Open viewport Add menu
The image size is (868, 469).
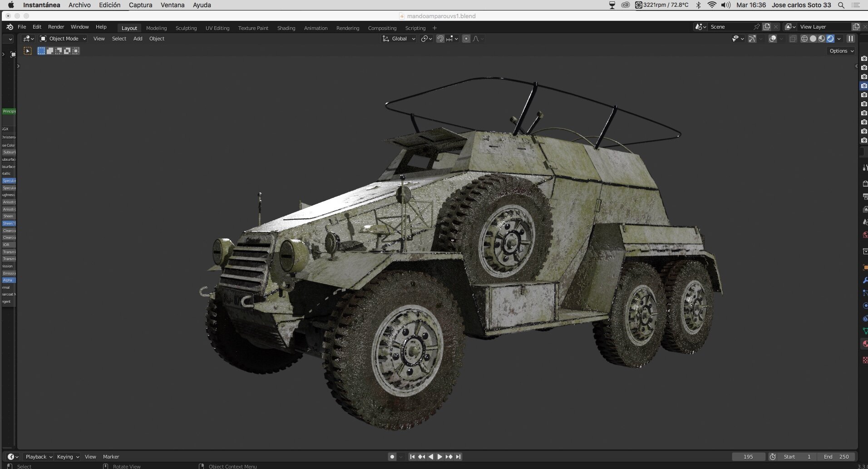click(138, 39)
